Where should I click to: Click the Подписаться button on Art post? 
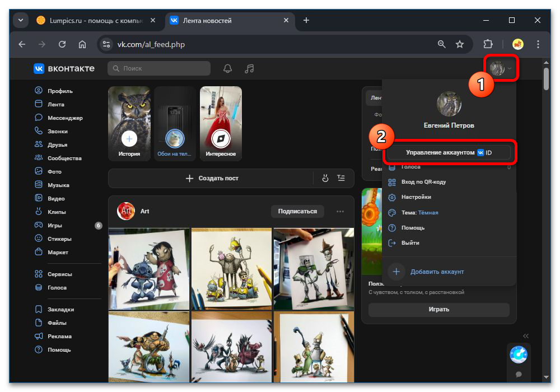(x=297, y=211)
